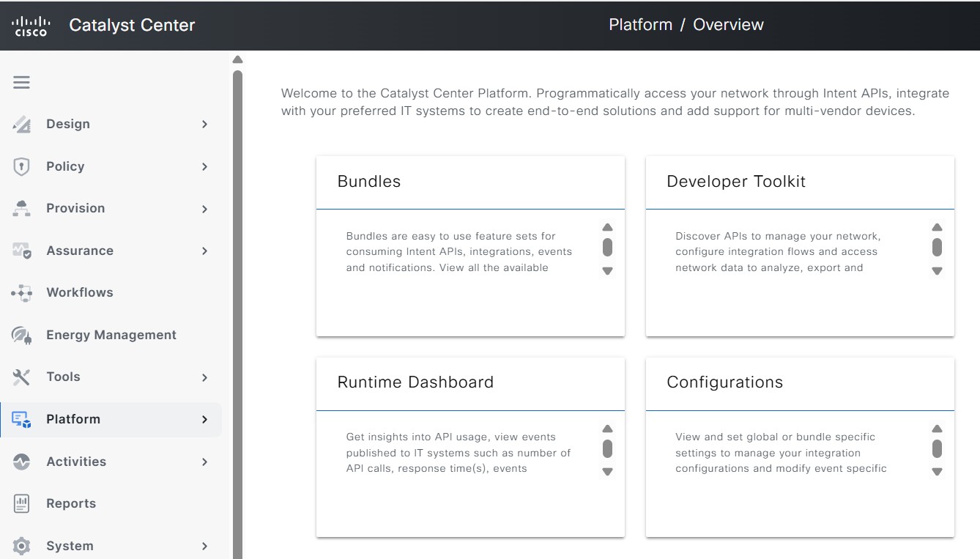This screenshot has width=980, height=559.
Task: Expand the Design section chevron
Action: pyautogui.click(x=205, y=124)
